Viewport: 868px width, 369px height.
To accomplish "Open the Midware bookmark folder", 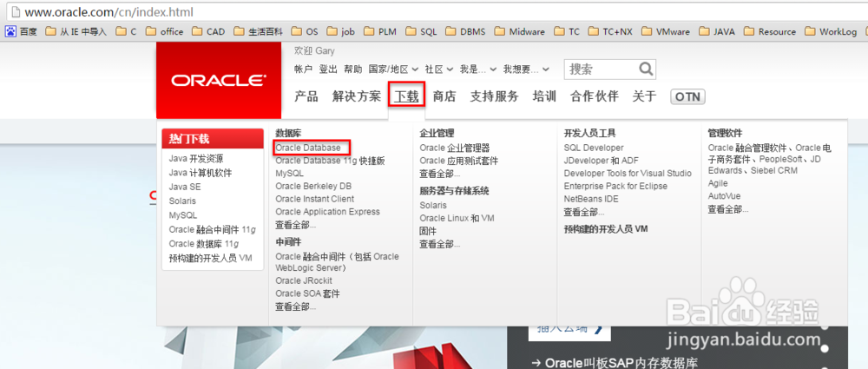I will (519, 31).
